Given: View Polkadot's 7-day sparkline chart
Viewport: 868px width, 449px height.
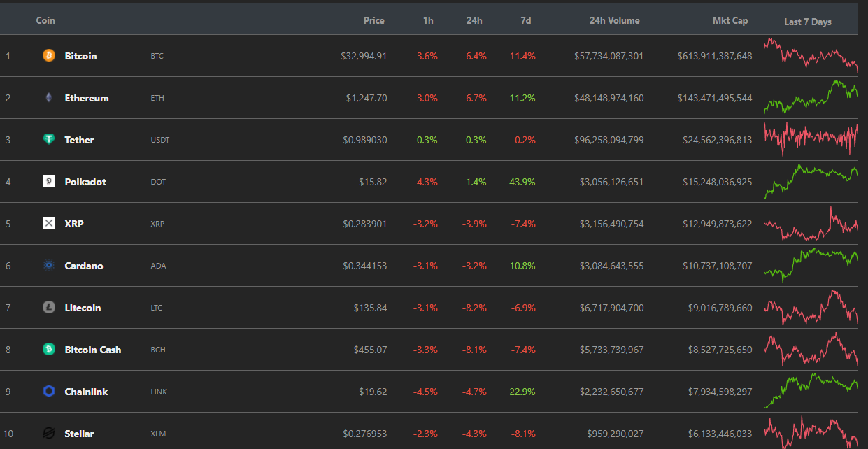Looking at the screenshot, I should coord(811,181).
